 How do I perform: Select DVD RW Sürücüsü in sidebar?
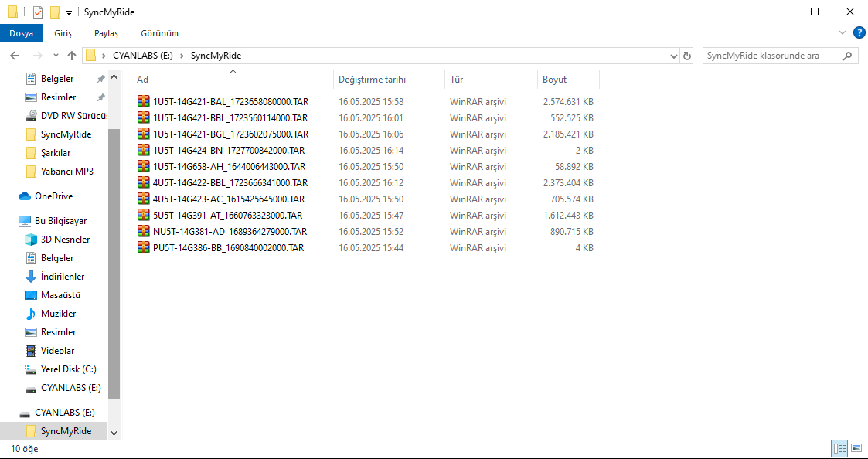coord(73,116)
